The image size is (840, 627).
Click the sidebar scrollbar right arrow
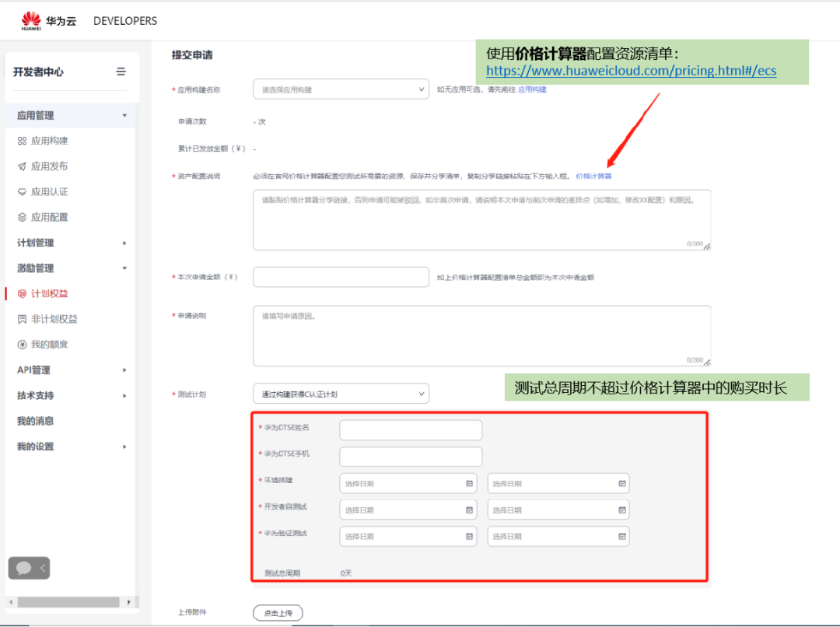tap(128, 602)
